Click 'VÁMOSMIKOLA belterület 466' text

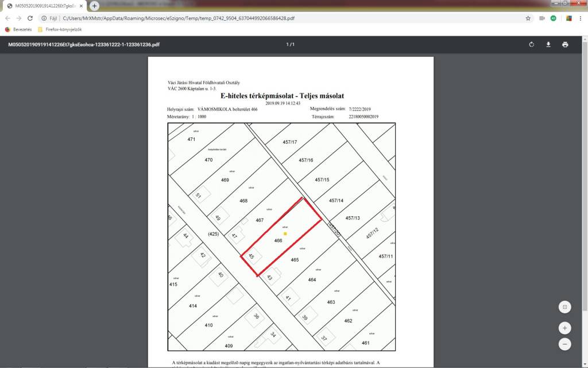pos(227,109)
